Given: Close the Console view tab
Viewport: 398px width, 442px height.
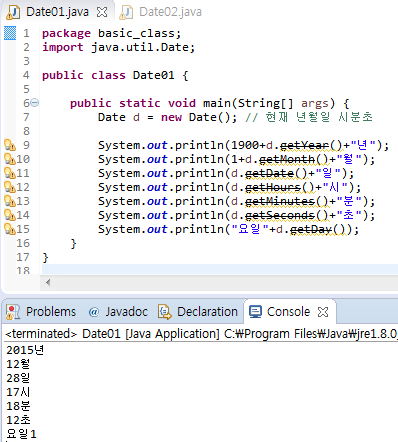Looking at the screenshot, I should [x=323, y=312].
